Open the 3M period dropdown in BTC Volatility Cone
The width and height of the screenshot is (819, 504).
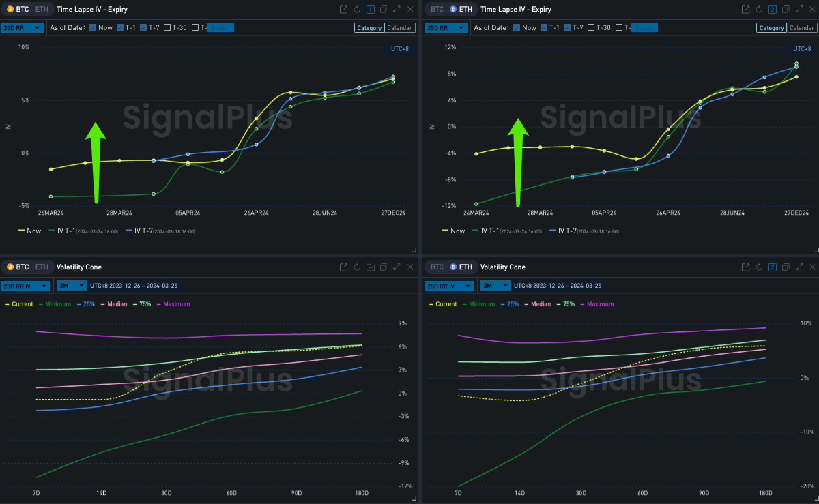point(71,286)
